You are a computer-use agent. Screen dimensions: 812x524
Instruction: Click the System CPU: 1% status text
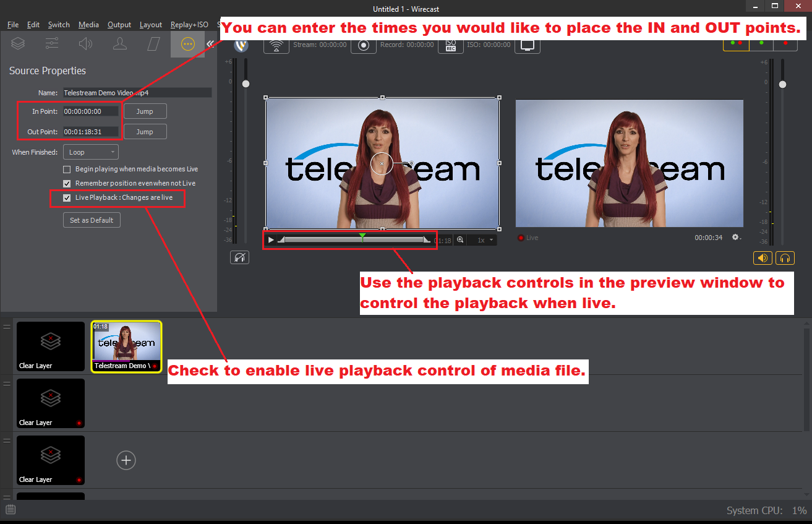pyautogui.click(x=767, y=510)
